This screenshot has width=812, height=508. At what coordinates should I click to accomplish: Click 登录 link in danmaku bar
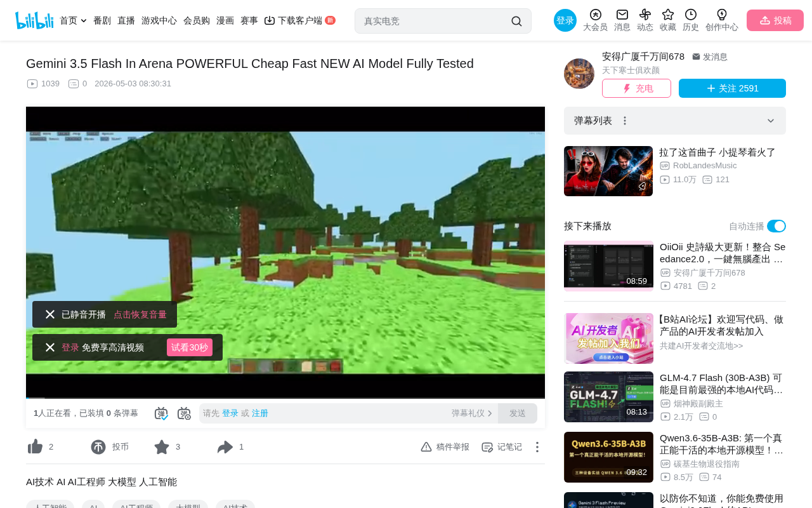230,413
